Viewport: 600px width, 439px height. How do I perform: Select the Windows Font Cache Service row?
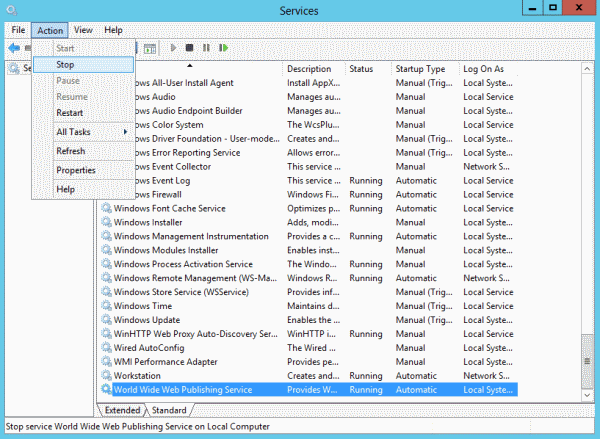click(309, 208)
